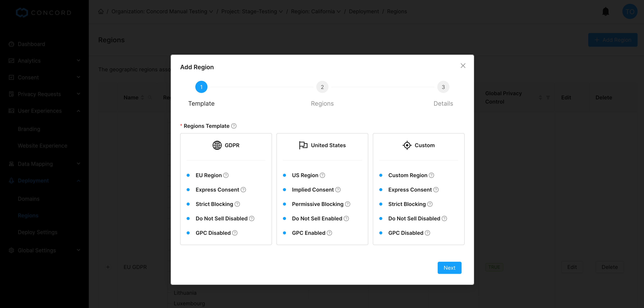Click the globe icon above GDPR
The image size is (644, 308).
[217, 145]
